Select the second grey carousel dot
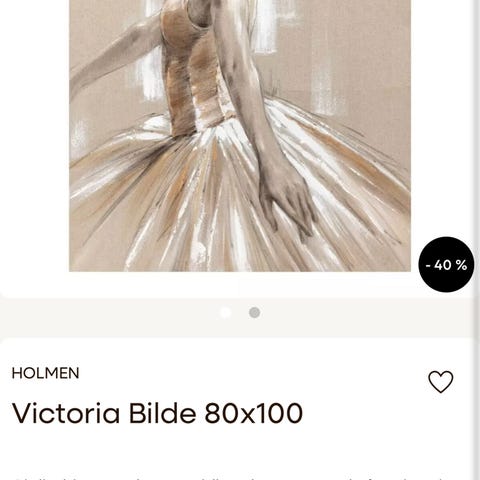The height and width of the screenshot is (480, 480). click(254, 313)
